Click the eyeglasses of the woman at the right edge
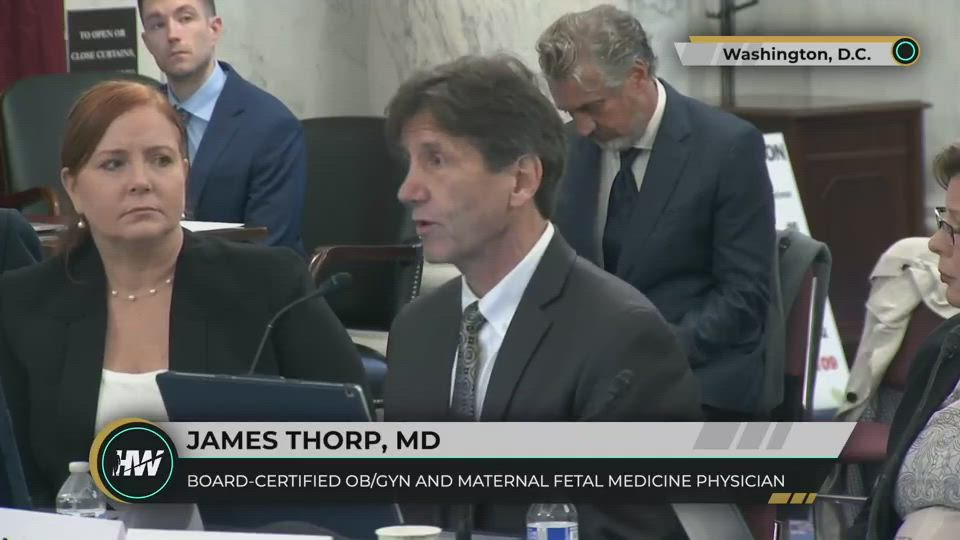960x540 pixels. [x=947, y=224]
